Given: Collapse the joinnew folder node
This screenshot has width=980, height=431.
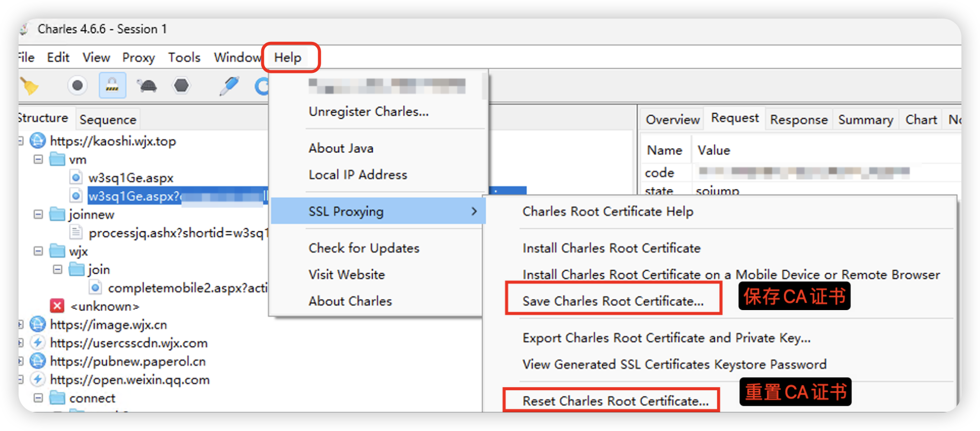Looking at the screenshot, I should click(38, 214).
